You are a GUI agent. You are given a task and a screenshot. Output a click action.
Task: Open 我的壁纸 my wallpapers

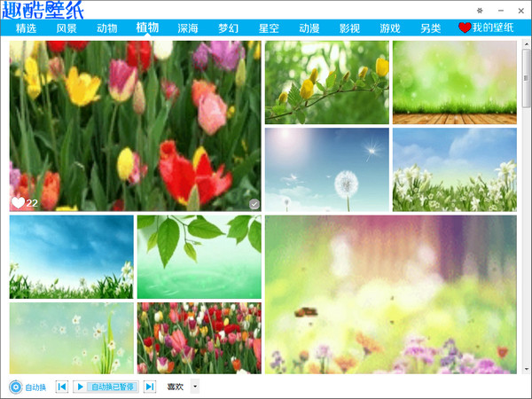[493, 27]
